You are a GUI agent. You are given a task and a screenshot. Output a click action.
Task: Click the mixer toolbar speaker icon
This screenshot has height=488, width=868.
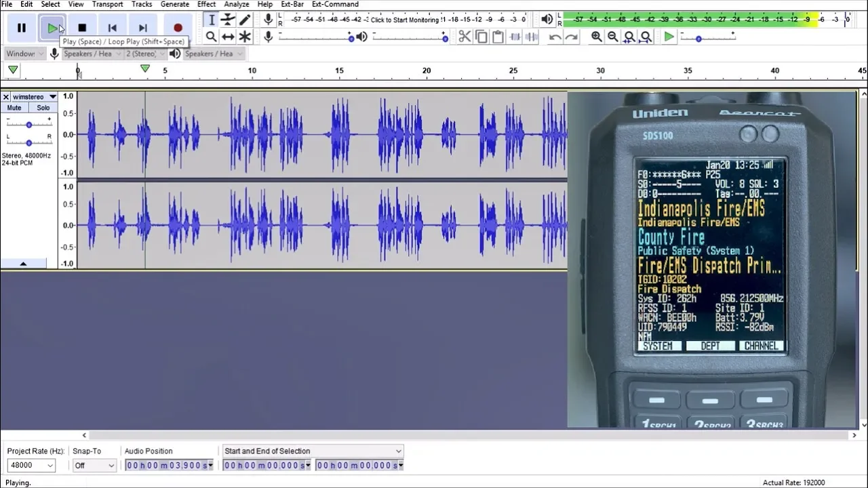tap(362, 37)
